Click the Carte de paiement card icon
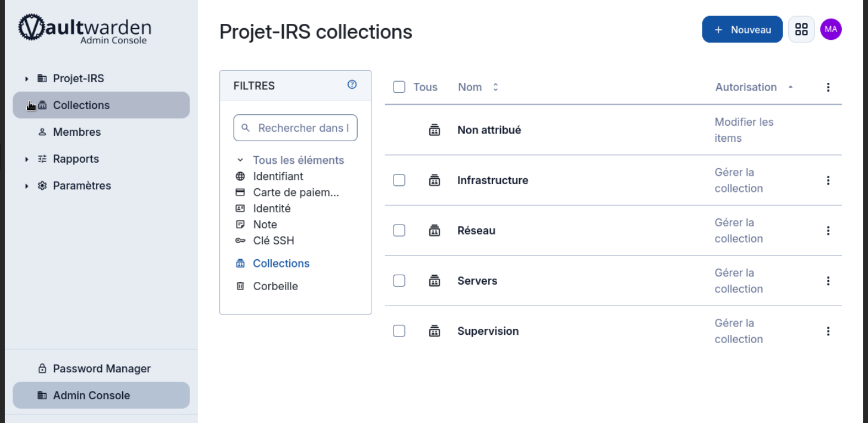The height and width of the screenshot is (423, 868). (240, 192)
